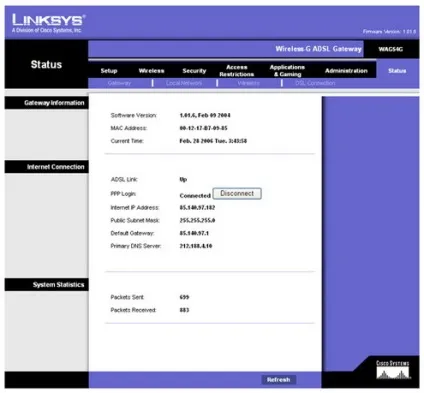Image resolution: width=424 pixels, height=393 pixels.
Task: Click the MAC address value
Action: point(203,128)
